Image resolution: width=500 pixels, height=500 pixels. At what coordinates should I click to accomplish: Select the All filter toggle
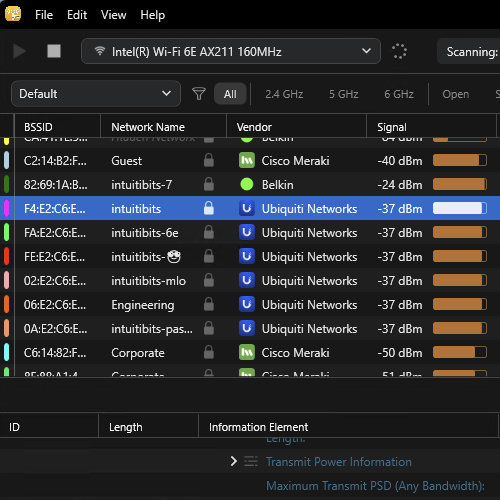point(230,94)
